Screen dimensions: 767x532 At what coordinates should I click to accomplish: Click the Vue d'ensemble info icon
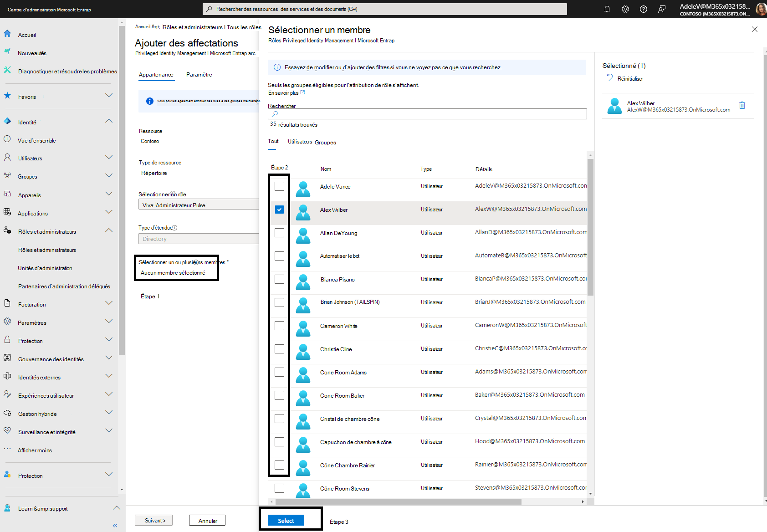point(7,139)
